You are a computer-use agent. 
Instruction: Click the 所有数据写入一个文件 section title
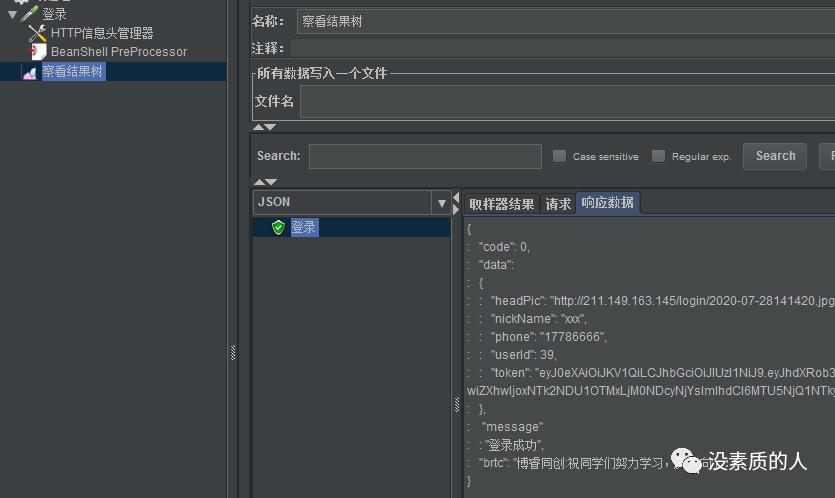[322, 73]
